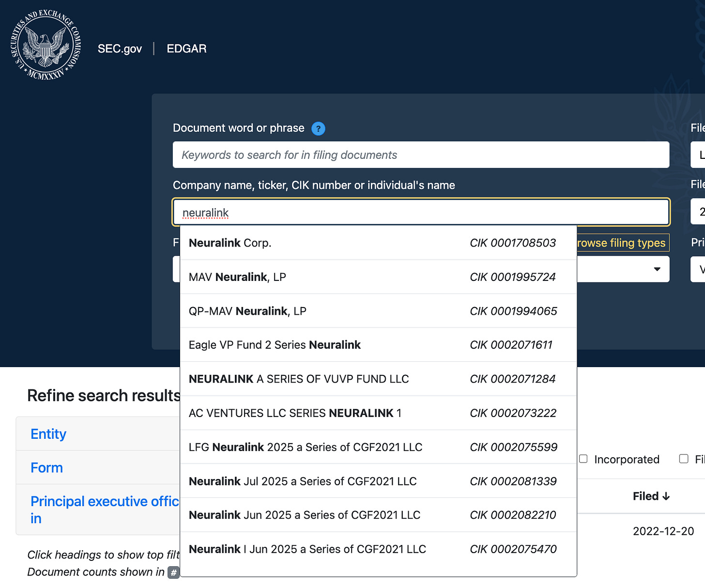Focus the Keywords to search document field

421,155
